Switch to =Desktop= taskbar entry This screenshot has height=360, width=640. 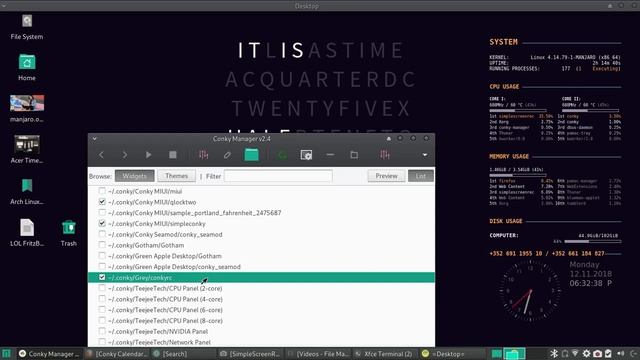451,353
